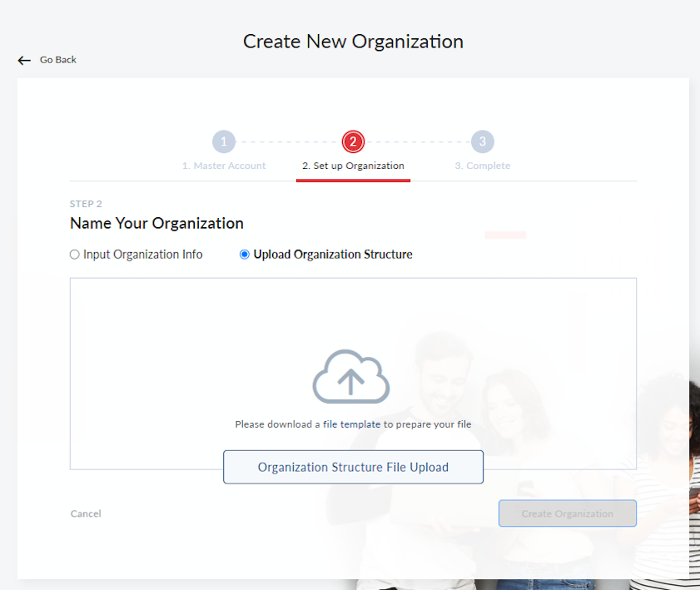Select the Input Organization Info radio button
This screenshot has width=700, height=590.
tap(74, 254)
